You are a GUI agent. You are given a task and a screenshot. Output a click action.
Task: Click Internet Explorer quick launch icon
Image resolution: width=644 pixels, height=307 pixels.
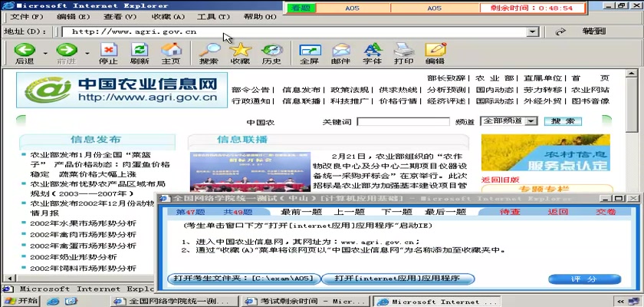pos(54,302)
